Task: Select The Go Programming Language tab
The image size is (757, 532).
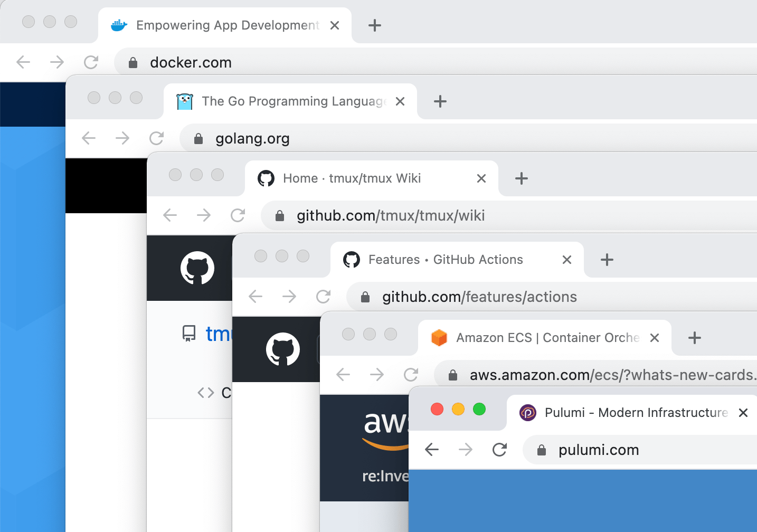Action: (290, 101)
